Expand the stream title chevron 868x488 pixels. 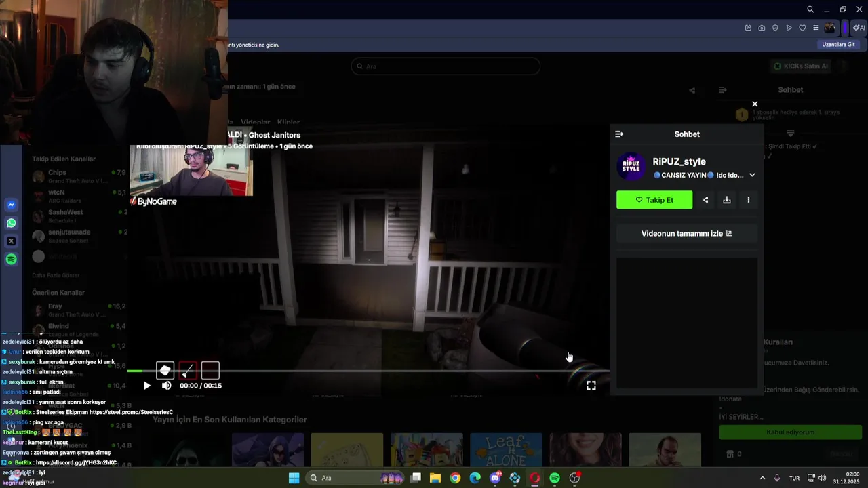[x=752, y=175]
